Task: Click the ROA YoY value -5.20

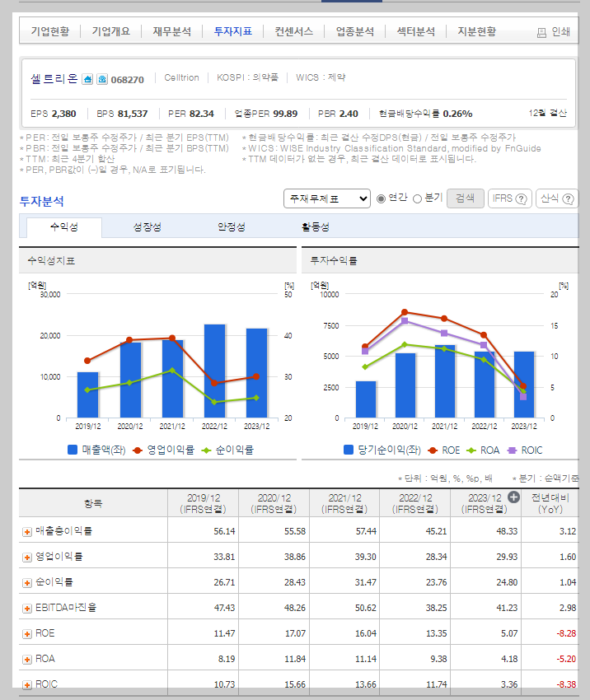Action: (566, 659)
